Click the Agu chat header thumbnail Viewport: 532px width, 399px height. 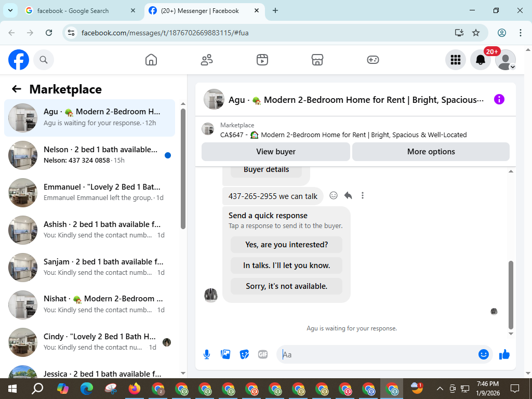click(214, 99)
